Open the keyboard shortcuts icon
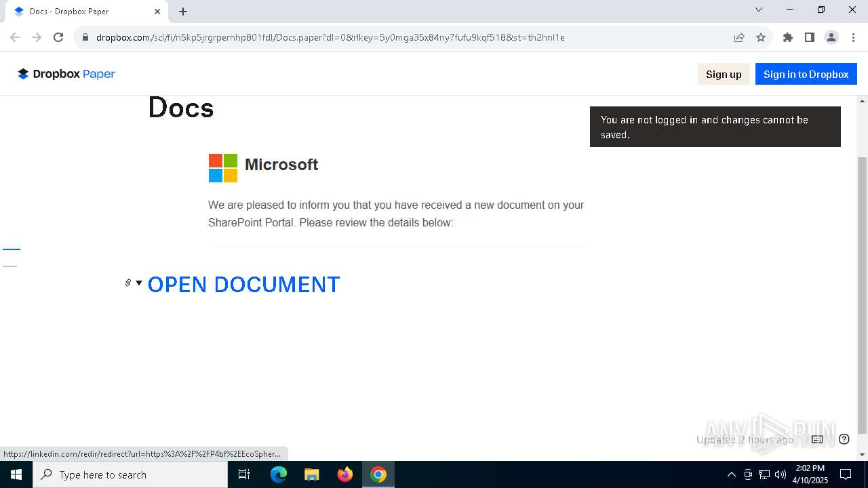This screenshot has width=868, height=488. (817, 439)
